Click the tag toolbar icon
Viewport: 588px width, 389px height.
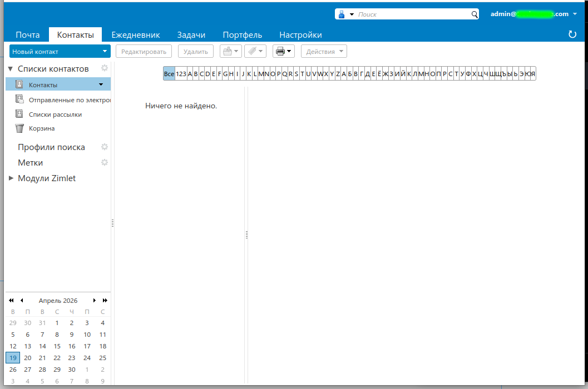click(x=253, y=51)
